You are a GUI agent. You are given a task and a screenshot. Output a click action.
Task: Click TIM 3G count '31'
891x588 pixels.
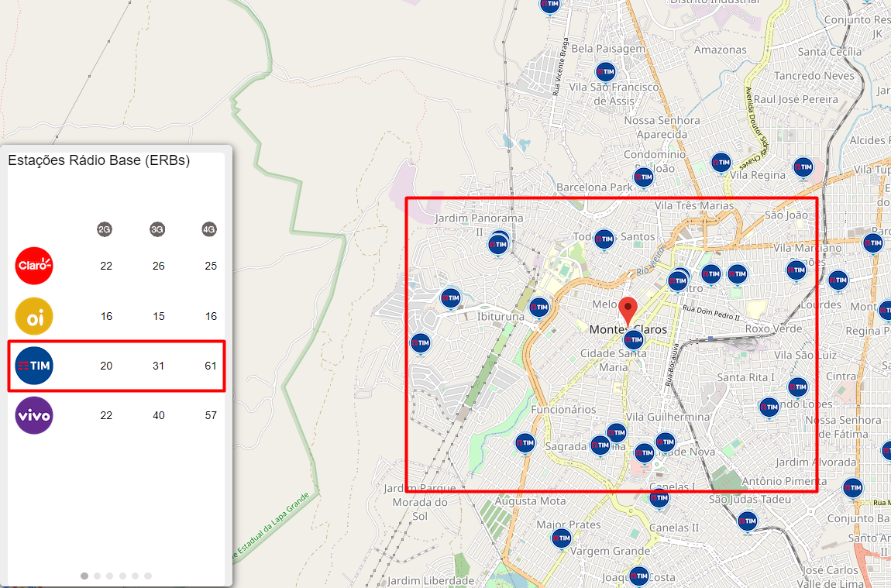click(158, 366)
